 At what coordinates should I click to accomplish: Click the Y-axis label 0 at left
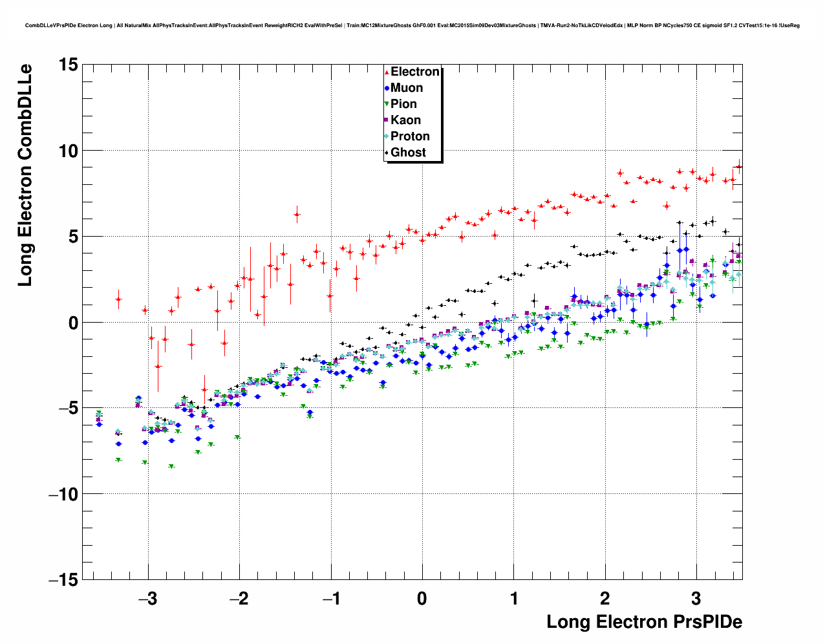click(x=73, y=323)
